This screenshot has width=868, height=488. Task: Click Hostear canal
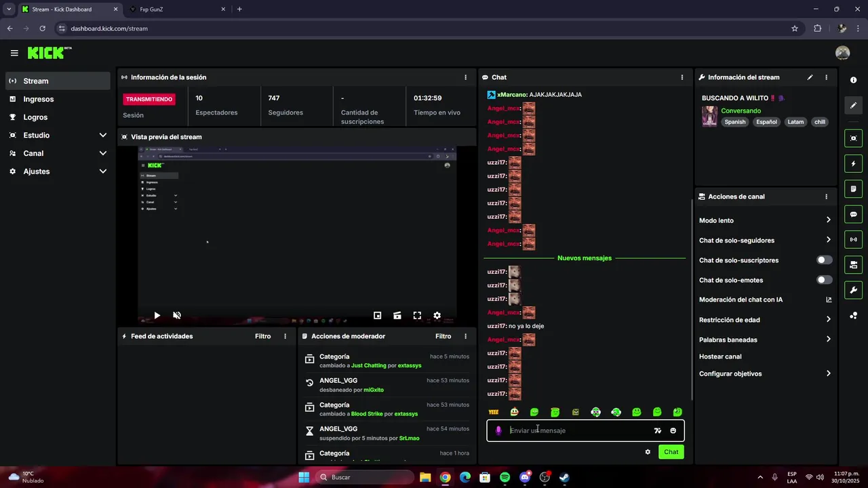click(x=720, y=357)
